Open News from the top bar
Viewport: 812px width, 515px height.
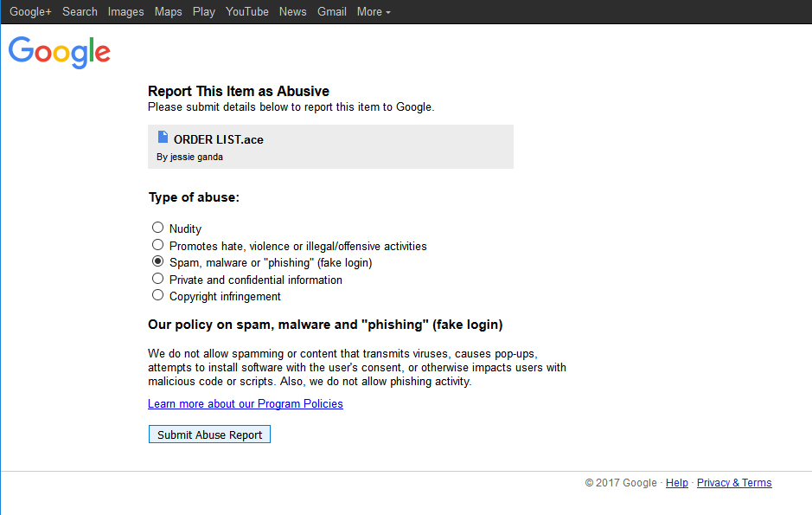click(293, 12)
